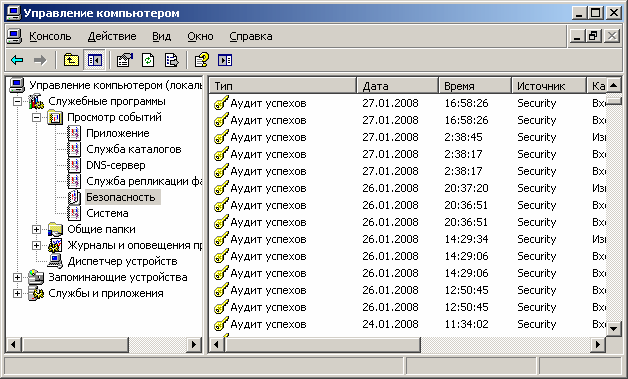Expand the Общие папки node
Screen dimensions: 628x379
(x=36, y=230)
